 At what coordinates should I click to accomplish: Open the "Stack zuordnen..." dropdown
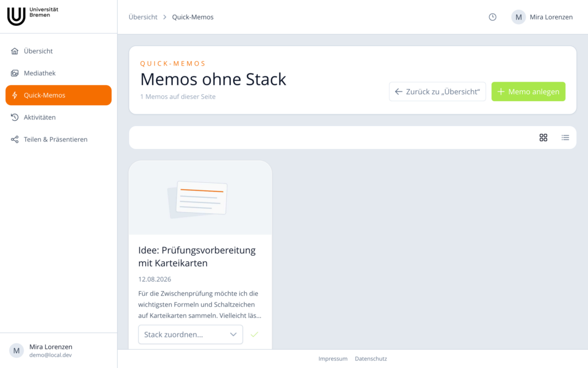pyautogui.click(x=191, y=334)
